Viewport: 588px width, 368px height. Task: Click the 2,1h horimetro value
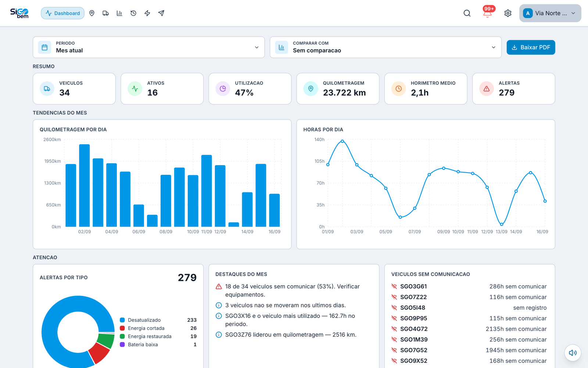(x=420, y=93)
